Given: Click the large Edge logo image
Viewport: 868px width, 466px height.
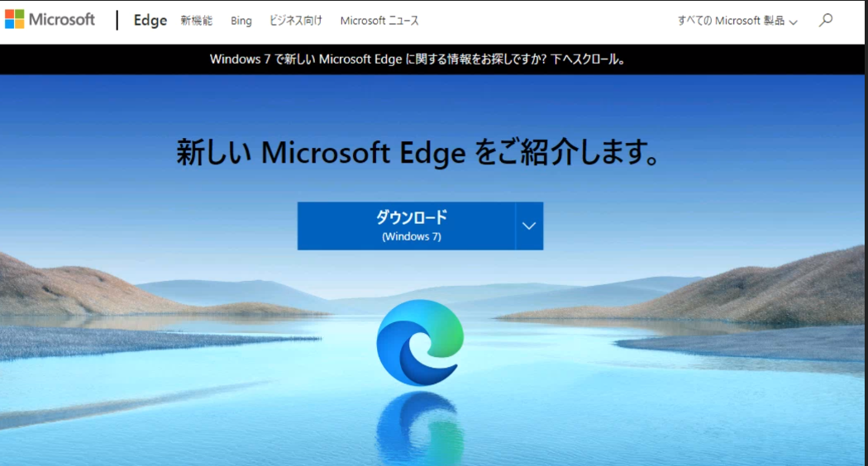Looking at the screenshot, I should 420,343.
